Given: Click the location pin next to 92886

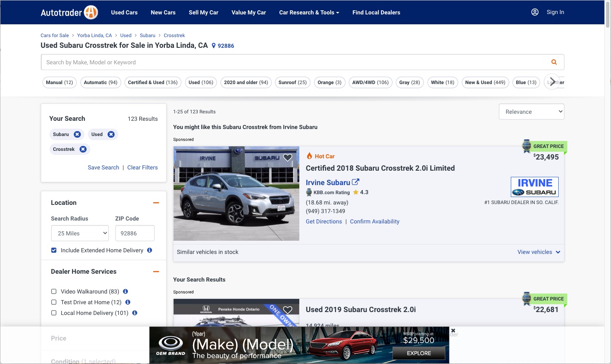Looking at the screenshot, I should pos(214,46).
